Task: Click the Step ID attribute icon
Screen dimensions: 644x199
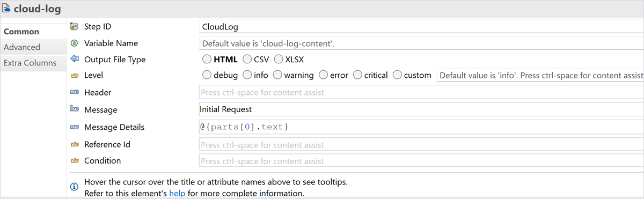Action: (75, 26)
